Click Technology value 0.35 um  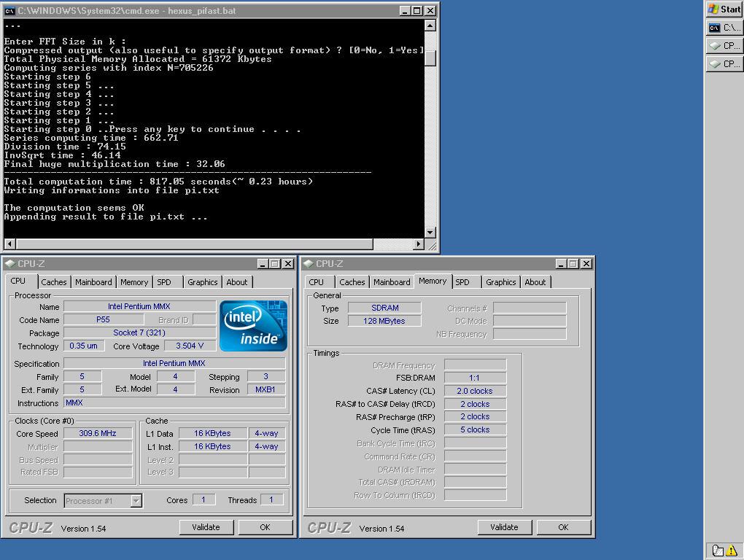click(x=83, y=346)
